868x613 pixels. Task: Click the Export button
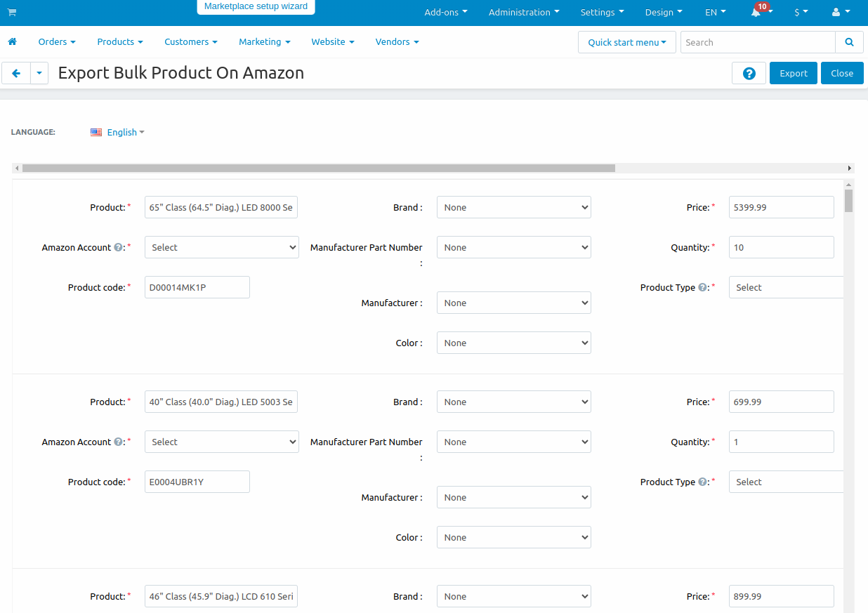[794, 73]
